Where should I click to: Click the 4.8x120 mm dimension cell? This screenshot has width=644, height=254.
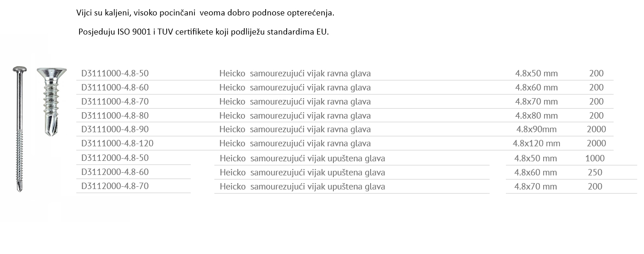pyautogui.click(x=536, y=144)
